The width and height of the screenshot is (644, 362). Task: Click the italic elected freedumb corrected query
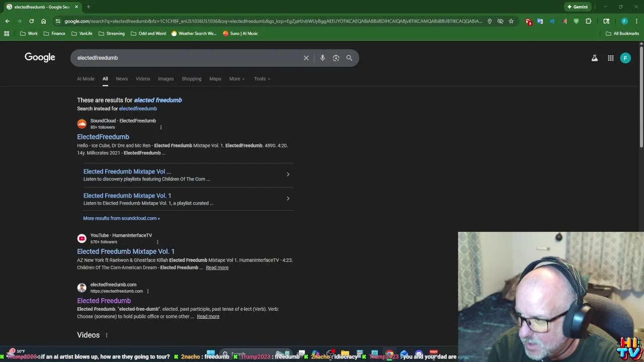coord(158,100)
